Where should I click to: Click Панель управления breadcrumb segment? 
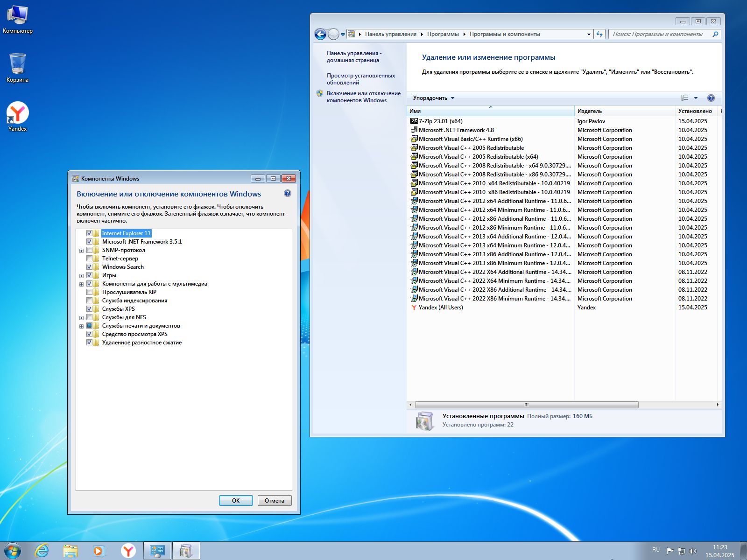[390, 34]
